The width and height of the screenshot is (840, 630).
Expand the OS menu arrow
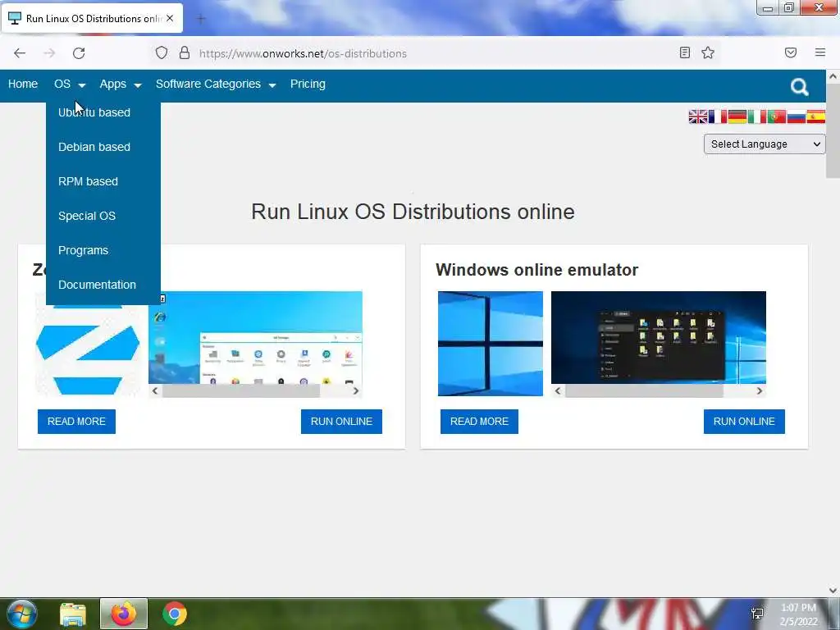click(82, 85)
